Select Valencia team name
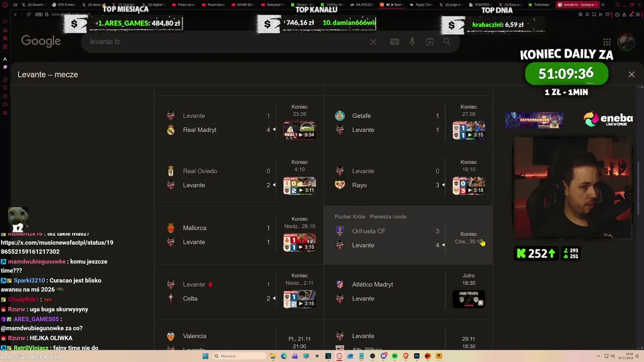Image resolution: width=644 pixels, height=362 pixels. coord(195,336)
